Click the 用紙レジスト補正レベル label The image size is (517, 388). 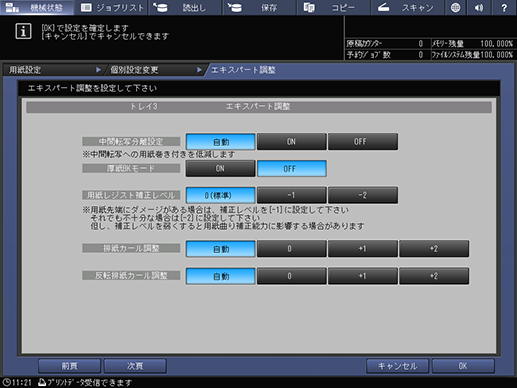[131, 195]
